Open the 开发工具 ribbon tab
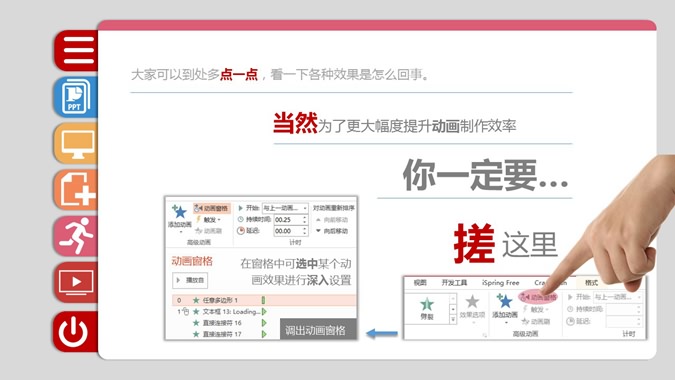675x380 pixels. (x=454, y=283)
